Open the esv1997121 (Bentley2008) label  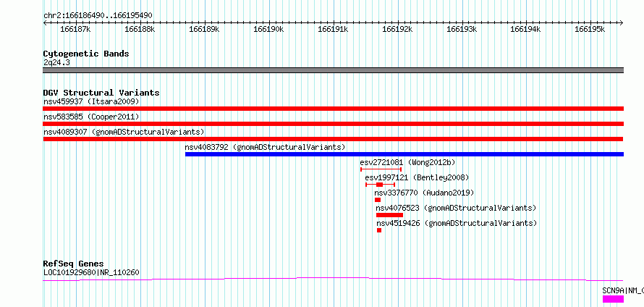(x=417, y=177)
